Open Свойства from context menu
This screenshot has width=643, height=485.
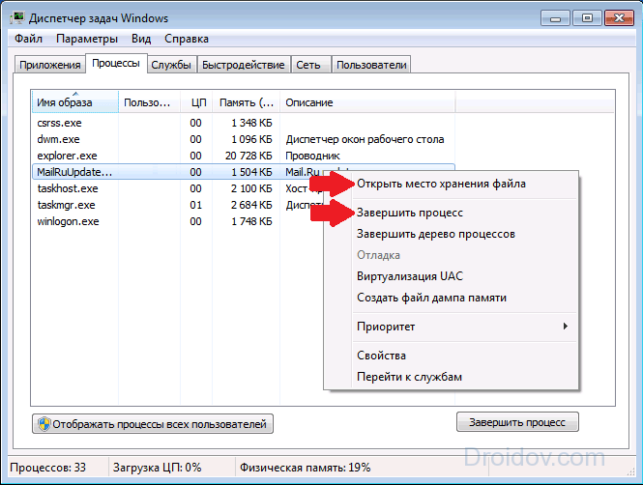coord(451,355)
